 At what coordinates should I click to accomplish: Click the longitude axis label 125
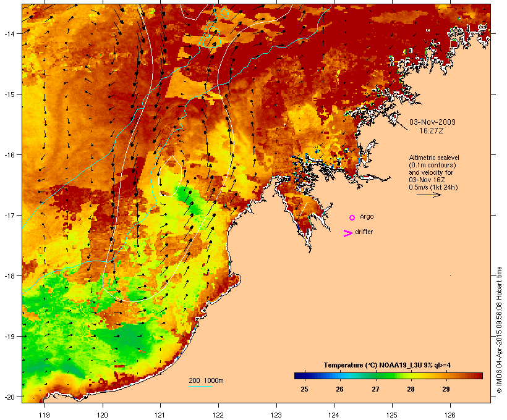coord(392,415)
